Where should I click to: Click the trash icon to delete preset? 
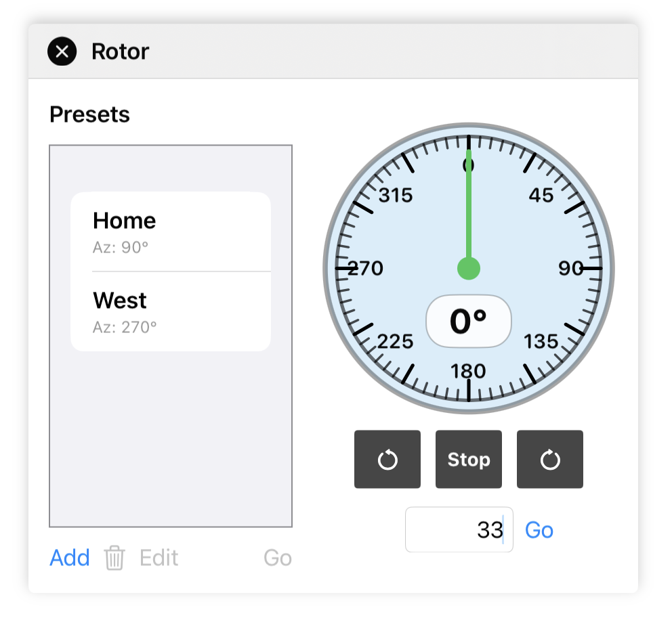pyautogui.click(x=114, y=558)
